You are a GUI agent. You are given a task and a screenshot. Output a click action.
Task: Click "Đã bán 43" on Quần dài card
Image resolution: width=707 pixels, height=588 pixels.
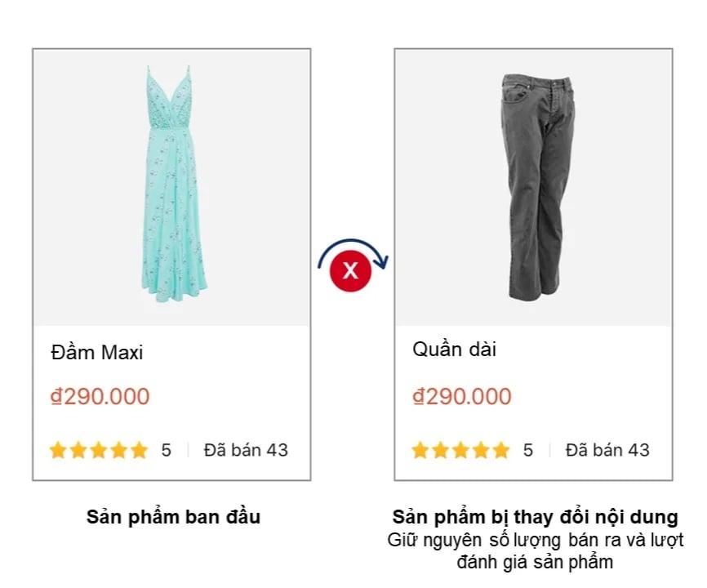[607, 450]
